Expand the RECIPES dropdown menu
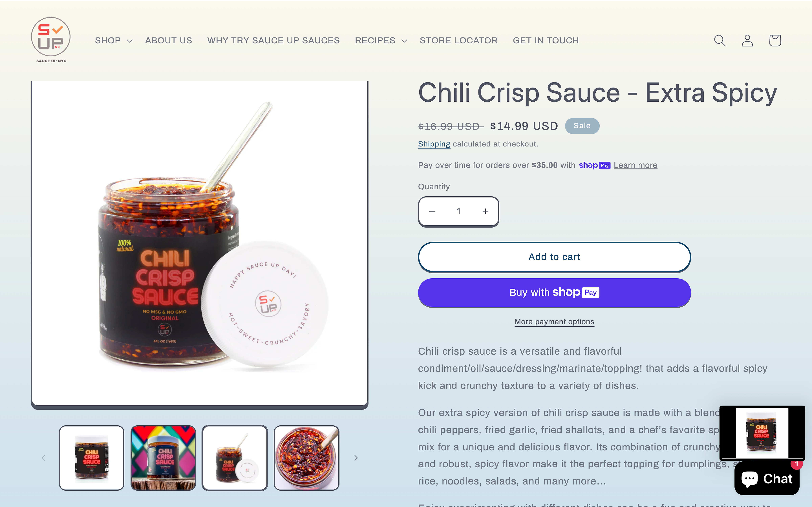 click(381, 41)
